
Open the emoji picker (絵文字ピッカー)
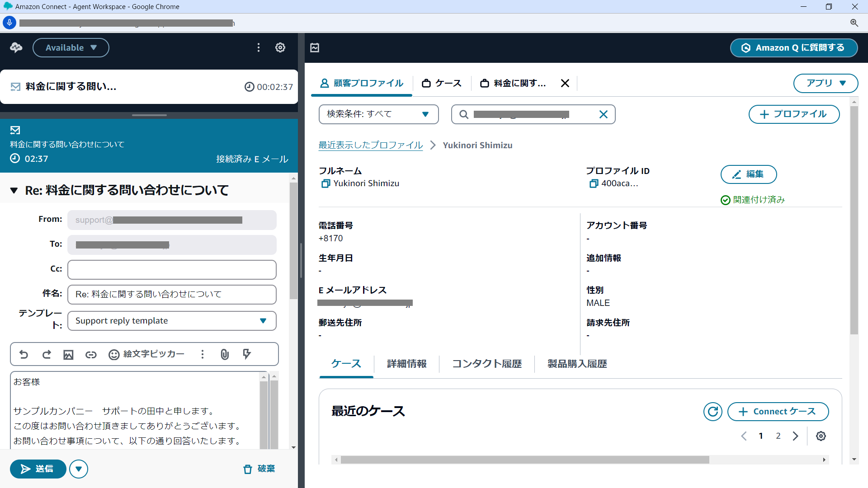coord(146,354)
